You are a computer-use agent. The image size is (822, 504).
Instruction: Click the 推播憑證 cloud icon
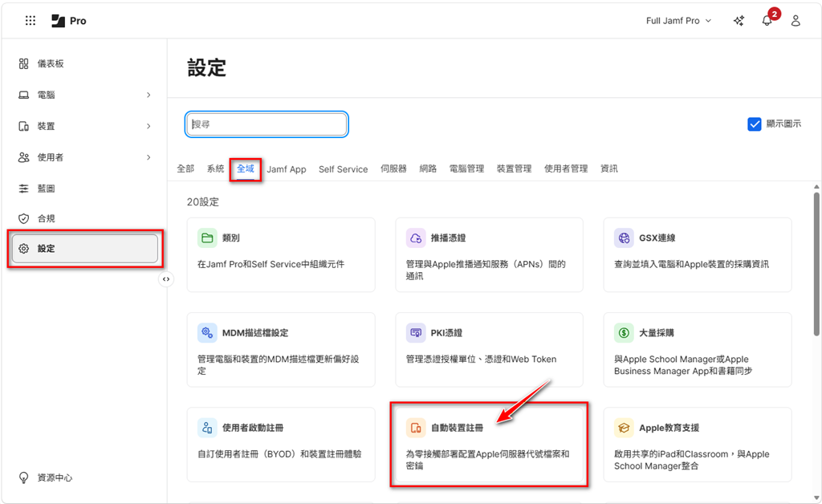point(416,238)
